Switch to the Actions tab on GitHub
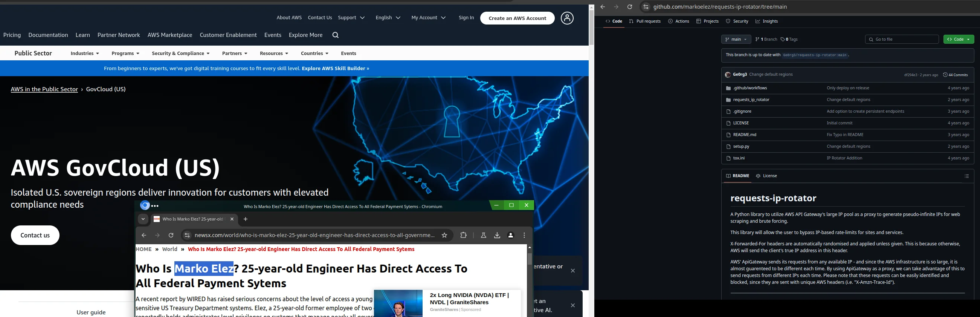The height and width of the screenshot is (317, 980). point(678,21)
